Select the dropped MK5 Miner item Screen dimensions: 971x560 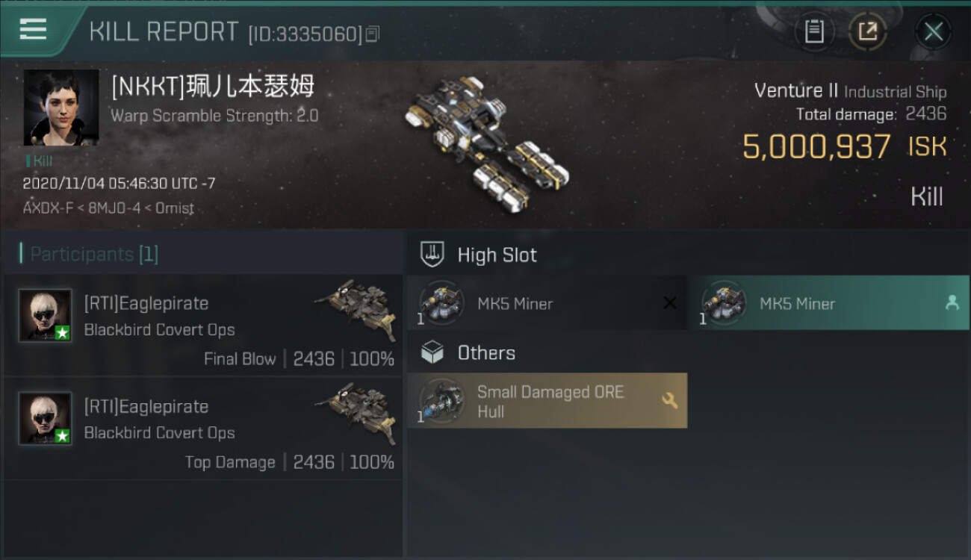coord(829,303)
